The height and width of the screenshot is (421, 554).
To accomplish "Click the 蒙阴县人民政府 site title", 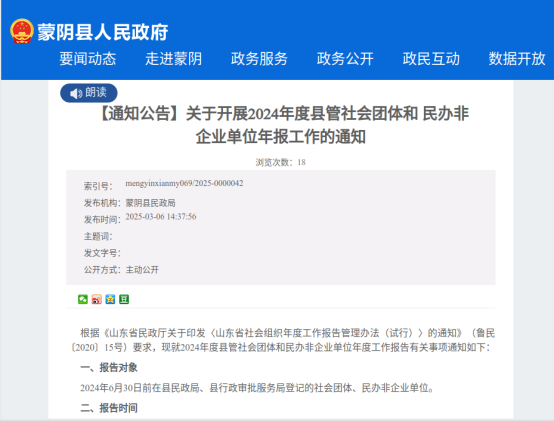I will coord(102,32).
